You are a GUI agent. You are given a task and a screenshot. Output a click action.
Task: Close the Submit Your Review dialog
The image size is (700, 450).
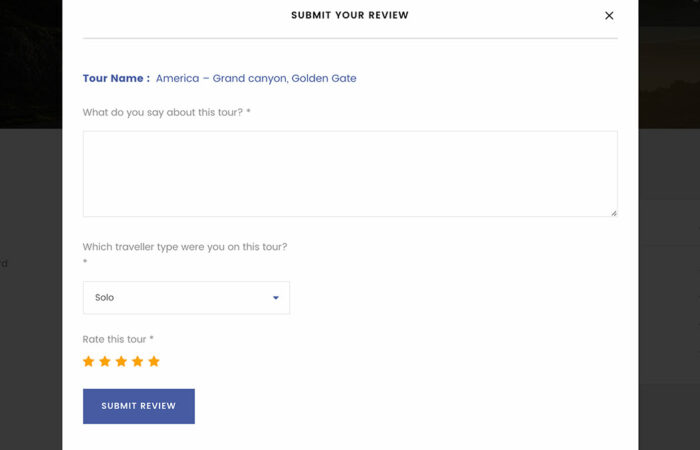pos(609,15)
